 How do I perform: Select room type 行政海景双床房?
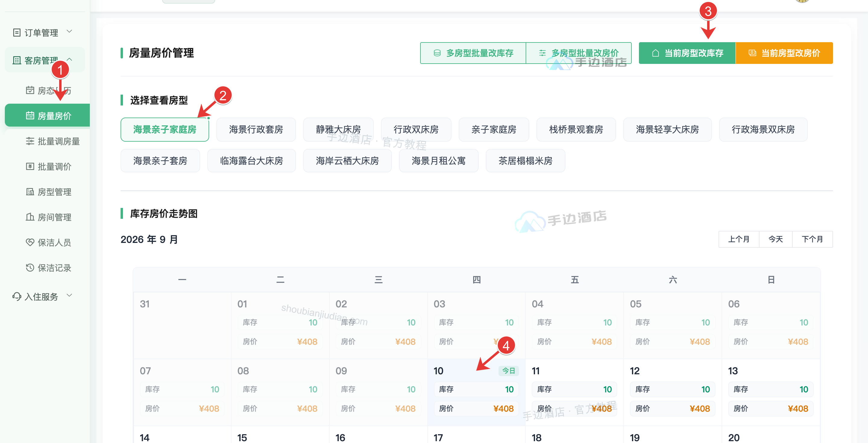[763, 129]
